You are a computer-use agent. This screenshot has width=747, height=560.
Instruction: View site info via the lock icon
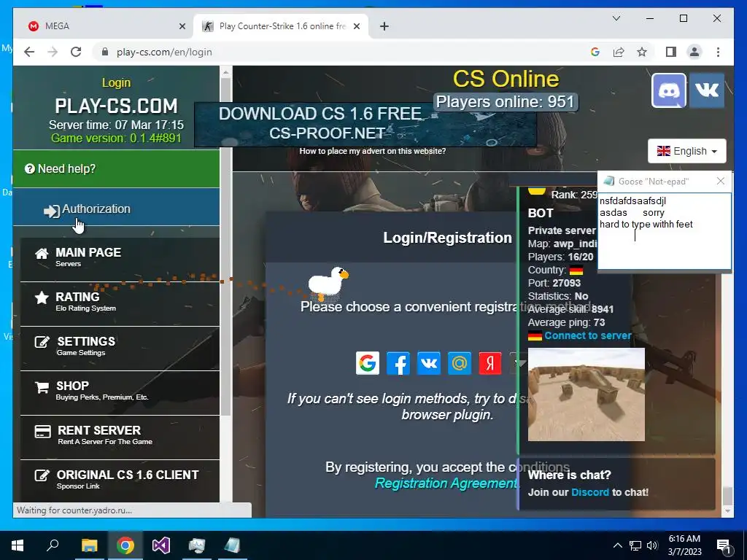tap(105, 52)
